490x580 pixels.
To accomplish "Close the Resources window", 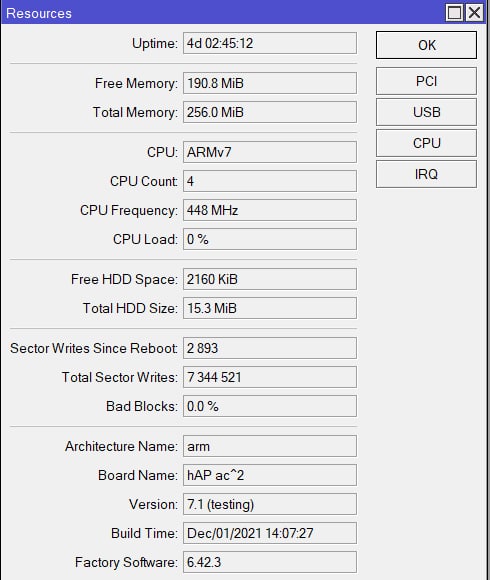I will point(474,13).
